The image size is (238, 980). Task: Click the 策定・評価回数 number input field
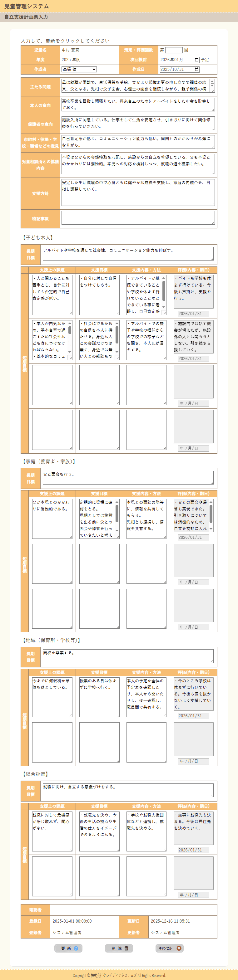coord(174,50)
